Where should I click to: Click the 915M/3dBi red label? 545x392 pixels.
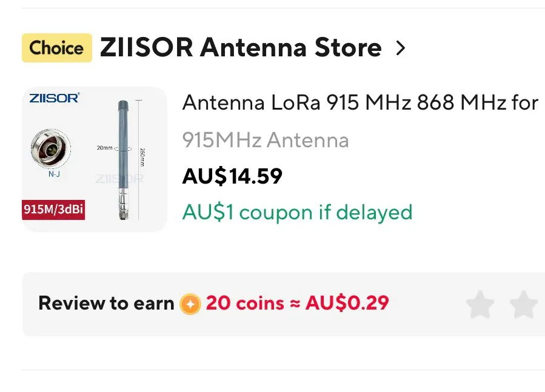(53, 210)
